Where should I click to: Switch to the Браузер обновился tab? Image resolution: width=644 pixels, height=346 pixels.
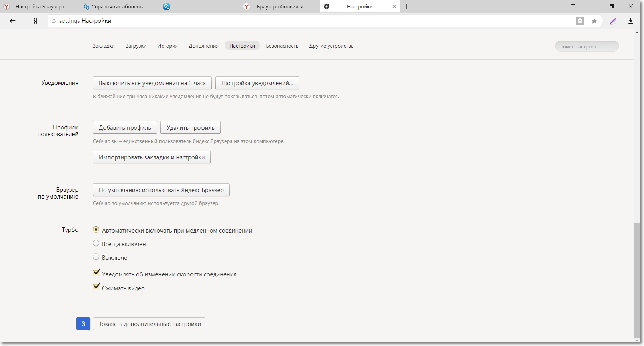pyautogui.click(x=280, y=6)
